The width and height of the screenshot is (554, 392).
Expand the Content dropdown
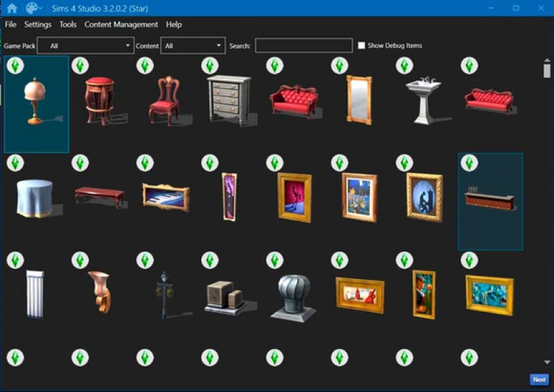(193, 46)
